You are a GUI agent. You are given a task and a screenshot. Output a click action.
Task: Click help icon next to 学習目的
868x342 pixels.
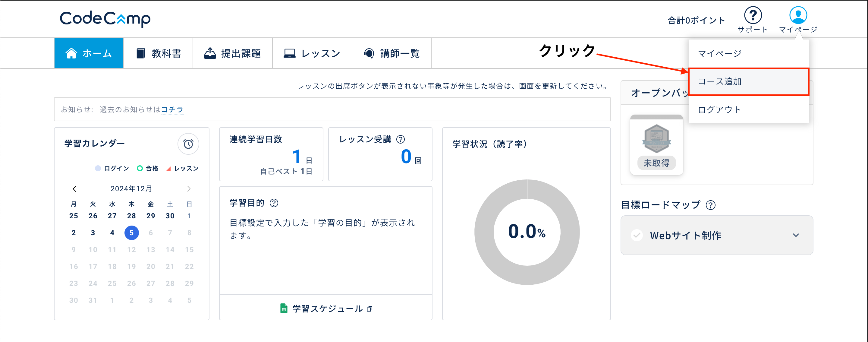coord(274,203)
